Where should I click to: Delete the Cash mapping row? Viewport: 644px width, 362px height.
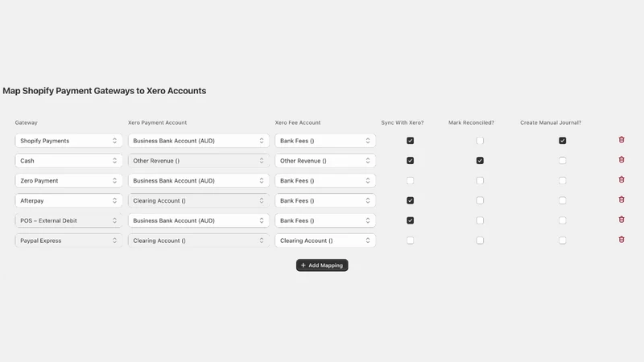pos(621,159)
